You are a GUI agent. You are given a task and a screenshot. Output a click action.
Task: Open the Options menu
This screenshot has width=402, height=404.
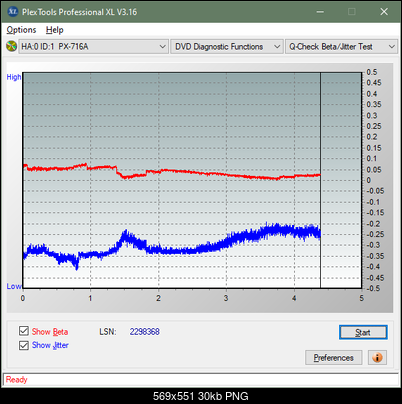coord(21,30)
